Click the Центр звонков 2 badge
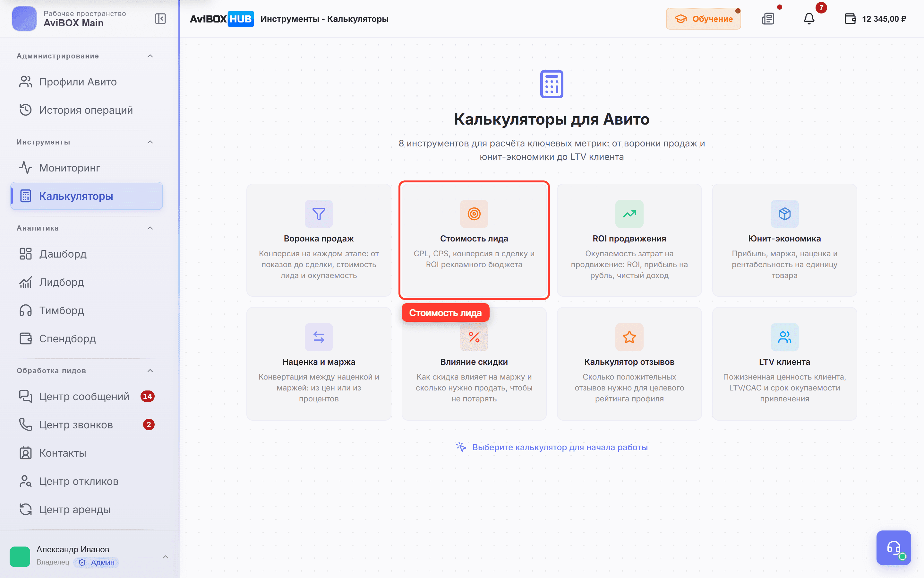Screen dimensions: 924x578 149,425
